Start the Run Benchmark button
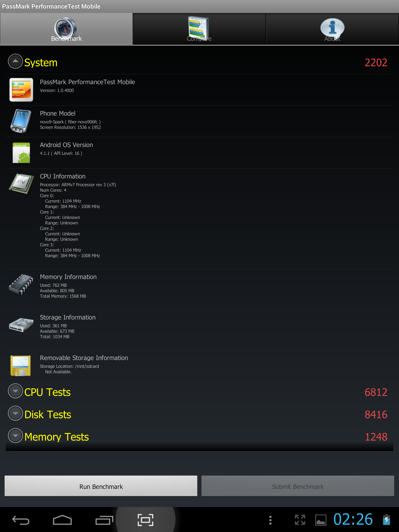Image resolution: width=399 pixels, height=532 pixels. (x=101, y=486)
